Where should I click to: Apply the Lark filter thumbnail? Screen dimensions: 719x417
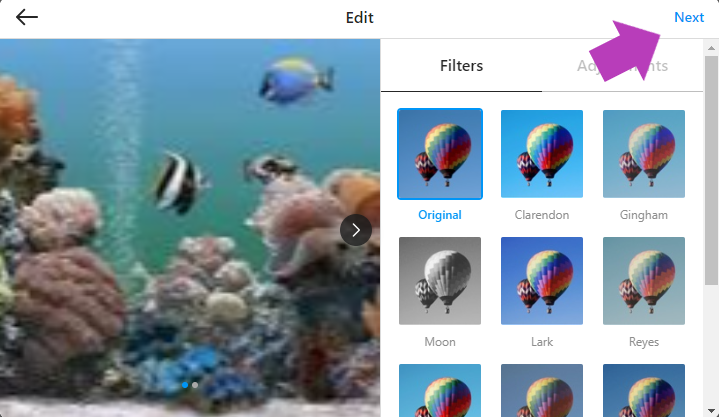point(542,281)
